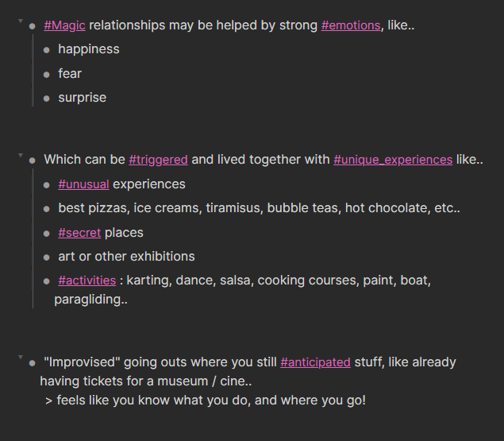
Task: Open the #Magic tag link
Action: (x=64, y=25)
